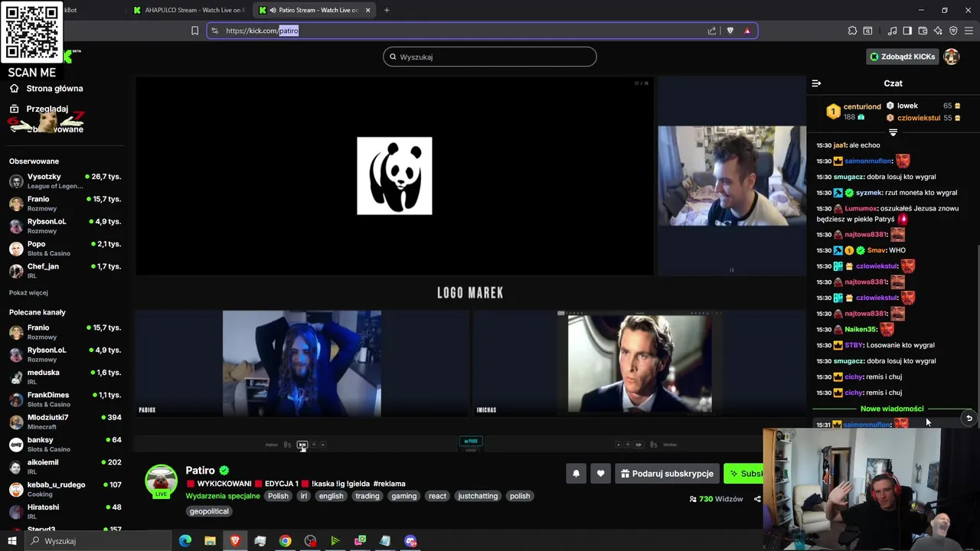Open Przeglądaj in the sidebar
The image size is (980, 551).
coord(39,109)
